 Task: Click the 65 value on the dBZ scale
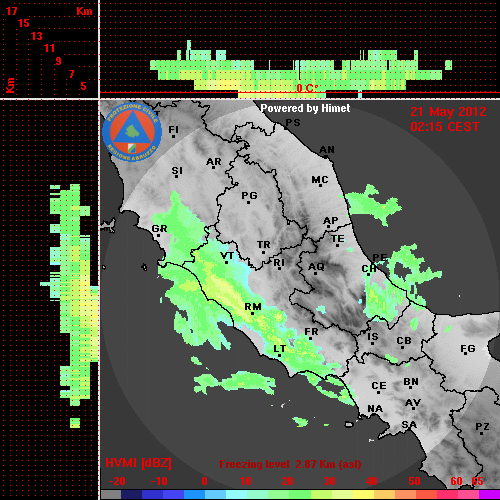point(477,481)
